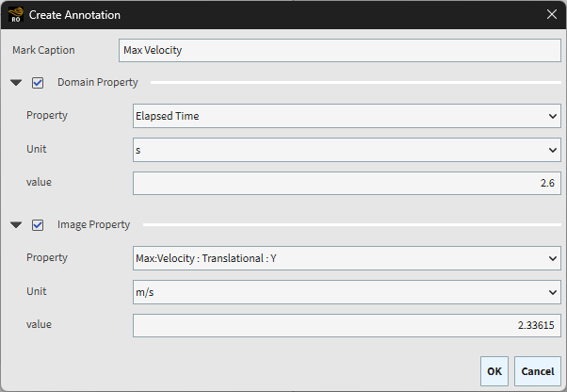Open the Domain unit dropdown showing s
The height and width of the screenshot is (392, 567).
[x=347, y=150]
